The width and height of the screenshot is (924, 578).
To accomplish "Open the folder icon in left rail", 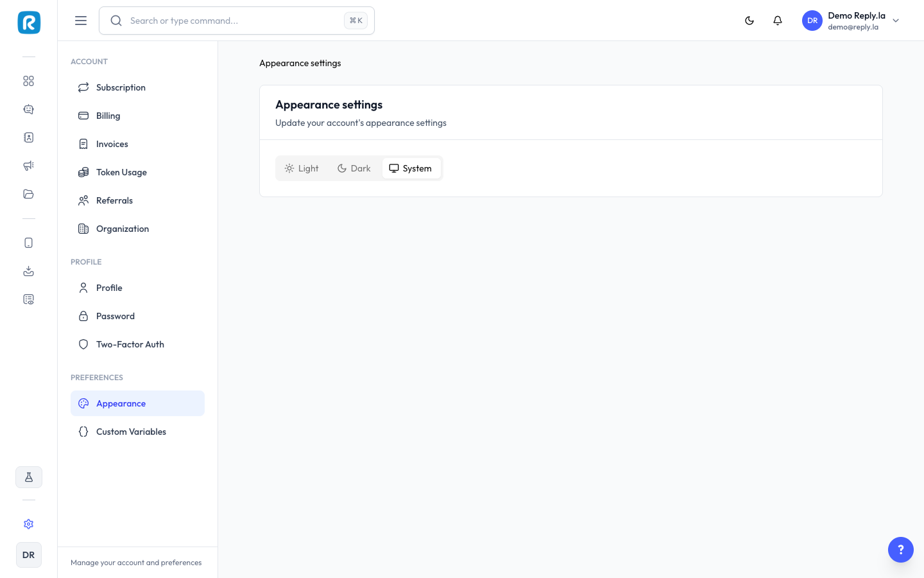I will 29,194.
